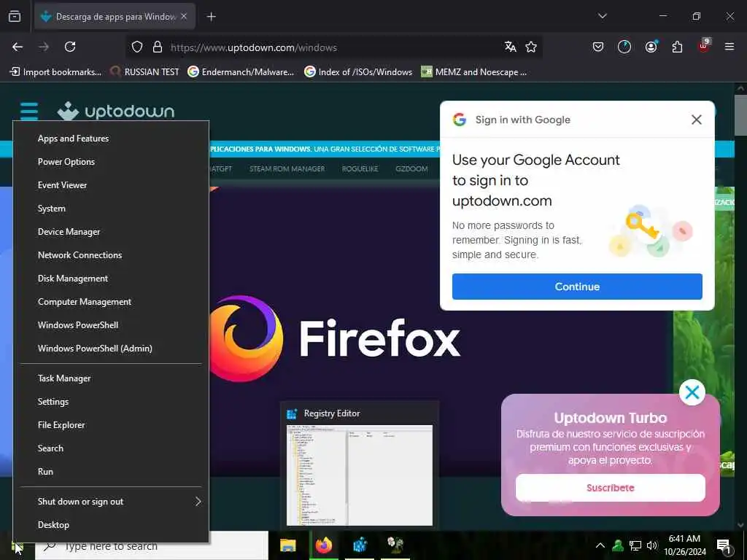Image resolution: width=747 pixels, height=560 pixels.
Task: Click the Registry Editor preview thumbnail
Action: point(360,475)
